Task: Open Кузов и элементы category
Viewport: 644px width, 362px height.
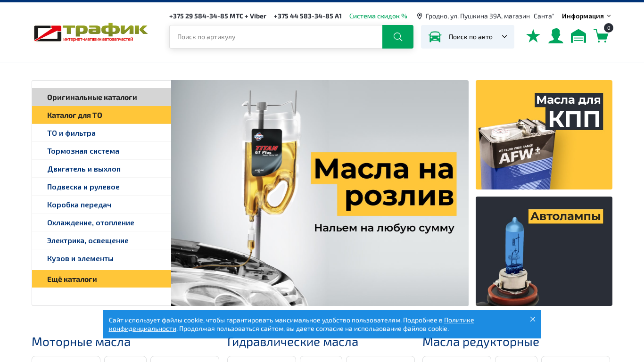Action: pyautogui.click(x=101, y=258)
